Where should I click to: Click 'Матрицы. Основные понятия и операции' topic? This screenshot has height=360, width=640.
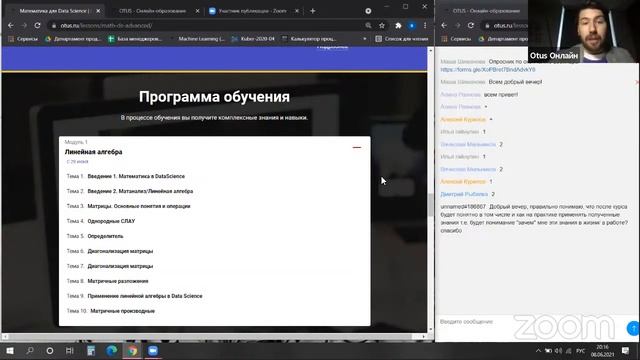(x=139, y=206)
